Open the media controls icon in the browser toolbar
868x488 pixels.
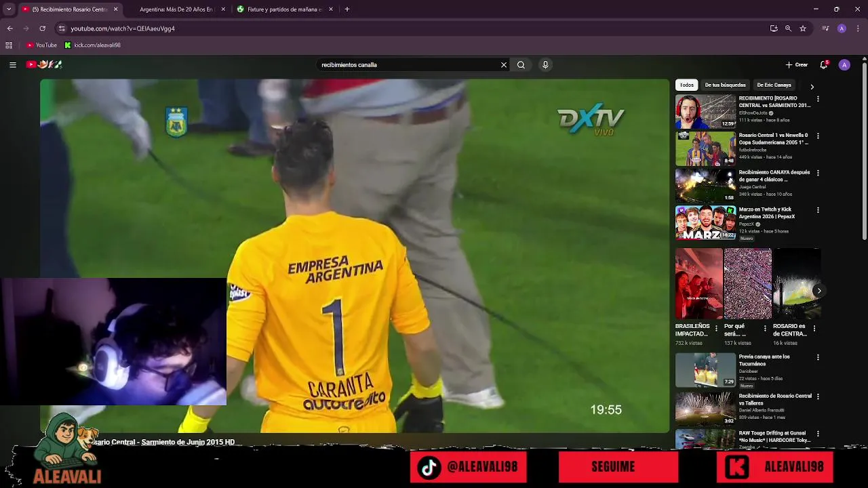click(x=825, y=28)
